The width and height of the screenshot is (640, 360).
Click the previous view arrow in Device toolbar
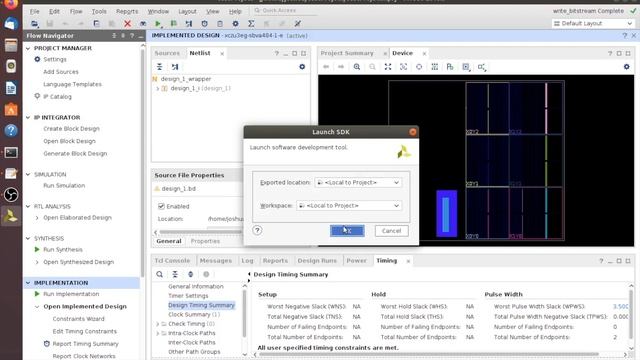[326, 67]
